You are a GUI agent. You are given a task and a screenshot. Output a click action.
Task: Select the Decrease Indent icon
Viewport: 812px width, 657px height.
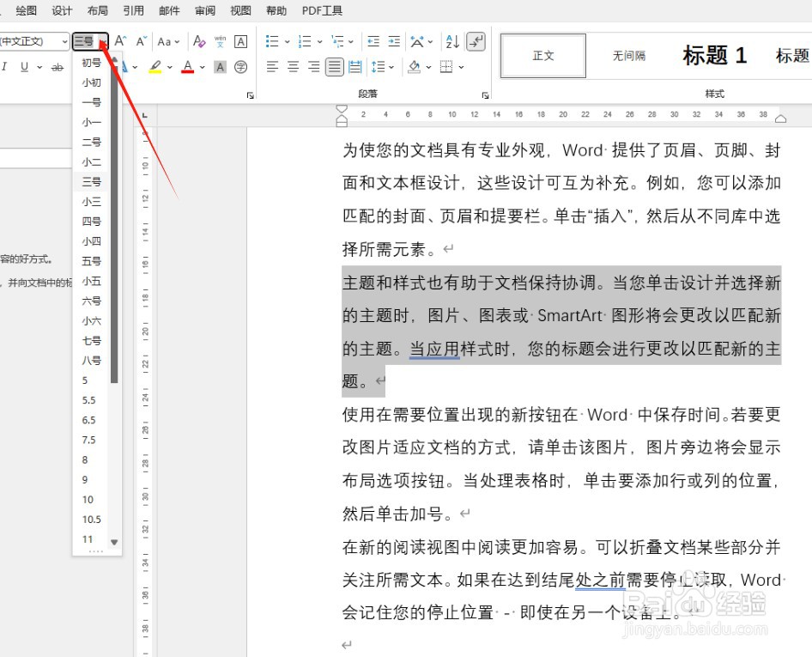pyautogui.click(x=373, y=41)
